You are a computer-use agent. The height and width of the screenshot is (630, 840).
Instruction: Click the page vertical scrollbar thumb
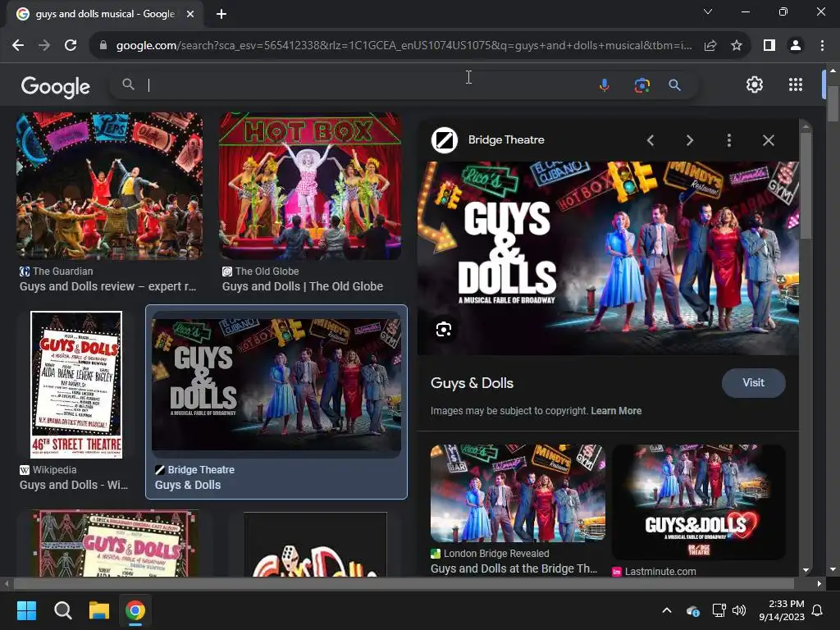(x=833, y=103)
